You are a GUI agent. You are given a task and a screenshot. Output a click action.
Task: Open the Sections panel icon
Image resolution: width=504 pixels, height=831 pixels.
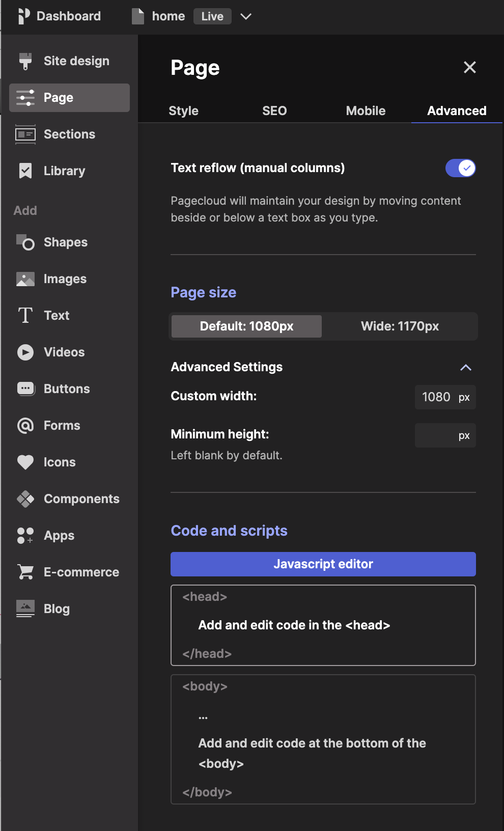point(25,134)
